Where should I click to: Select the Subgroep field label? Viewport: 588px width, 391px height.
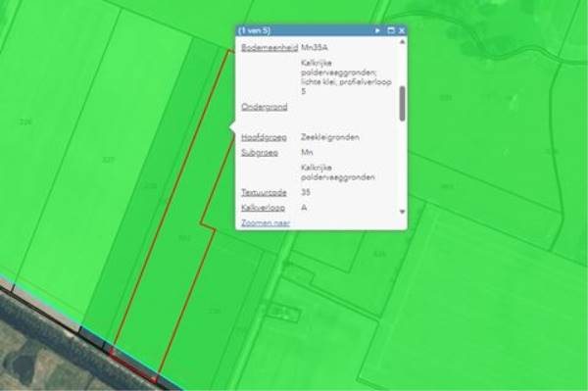pos(259,153)
